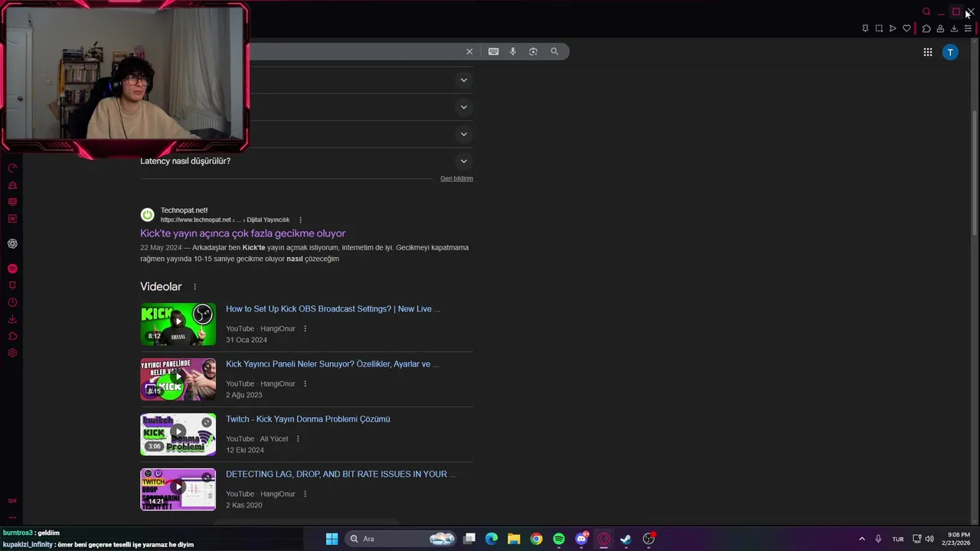Image resolution: width=980 pixels, height=551 pixels.
Task: Open history clock icon in sidebar
Action: [12, 302]
